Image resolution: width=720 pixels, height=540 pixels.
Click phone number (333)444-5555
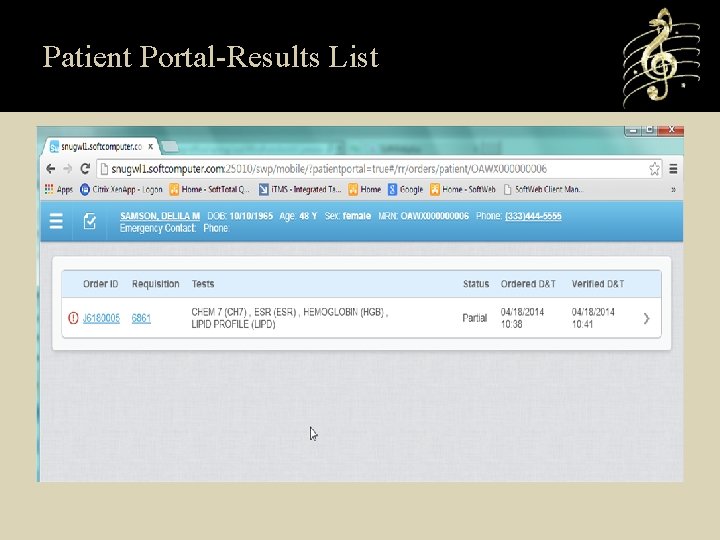(533, 216)
